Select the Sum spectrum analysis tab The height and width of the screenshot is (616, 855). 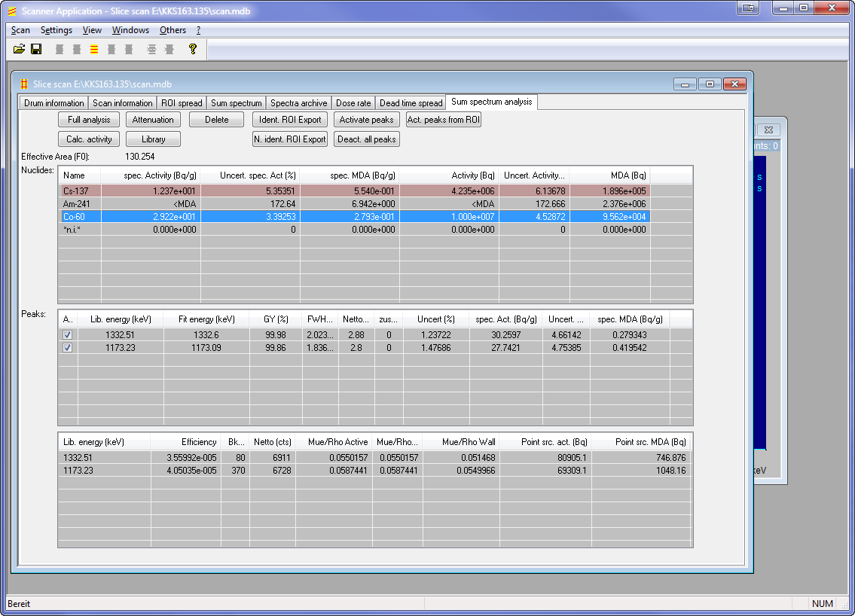point(491,102)
